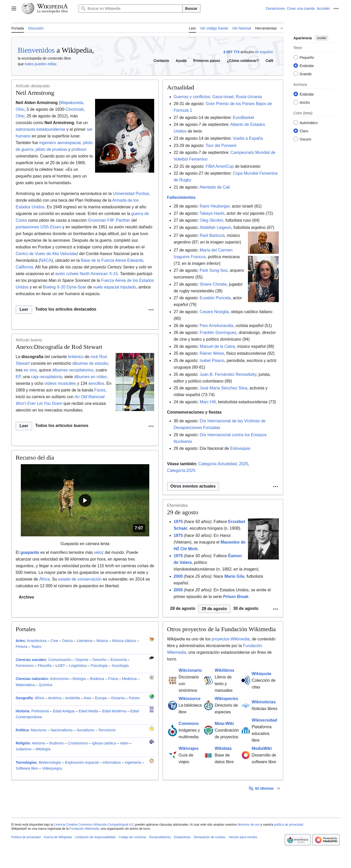Click the Powered by MediaWiki badge
Image resolution: width=351 pixels, height=868 pixels.
[326, 840]
